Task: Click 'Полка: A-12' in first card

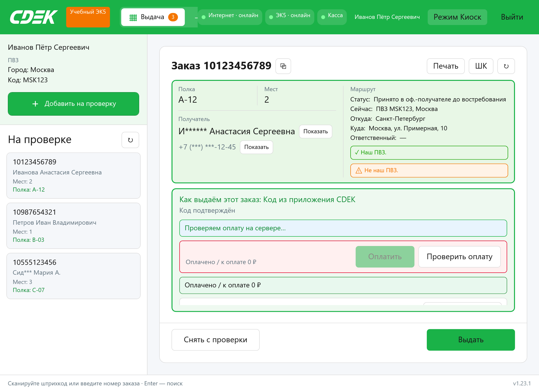Action: tap(29, 190)
